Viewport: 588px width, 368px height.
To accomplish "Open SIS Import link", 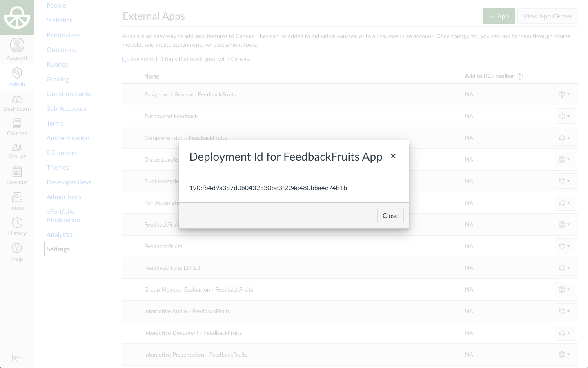I will [x=61, y=153].
